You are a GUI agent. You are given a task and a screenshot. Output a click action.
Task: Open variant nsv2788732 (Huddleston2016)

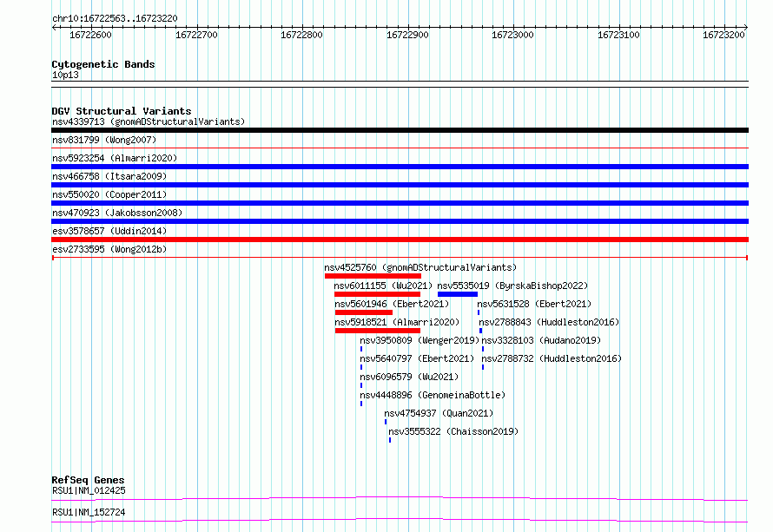[552, 358]
